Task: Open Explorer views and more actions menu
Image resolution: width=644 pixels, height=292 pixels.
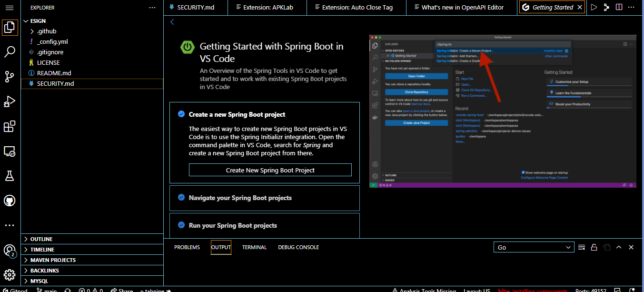Action: point(152,8)
